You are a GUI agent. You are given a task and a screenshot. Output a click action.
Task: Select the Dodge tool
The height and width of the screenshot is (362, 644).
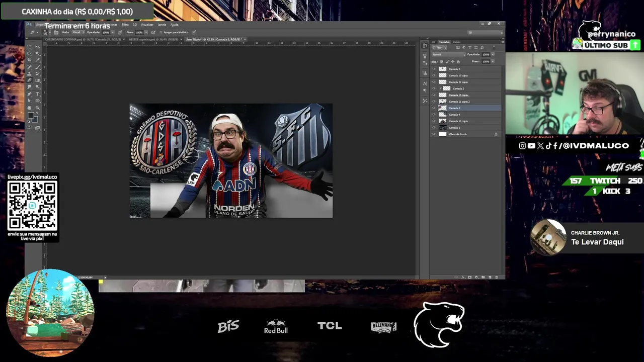[x=37, y=86]
